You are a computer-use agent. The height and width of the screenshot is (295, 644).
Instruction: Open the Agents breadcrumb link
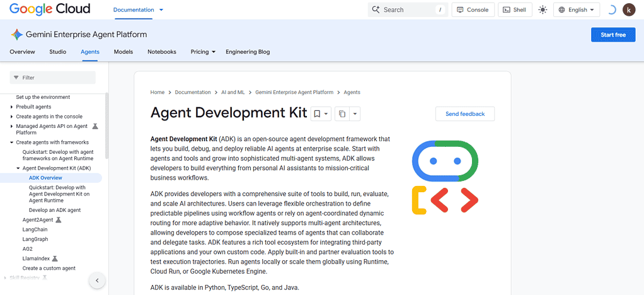[352, 93]
